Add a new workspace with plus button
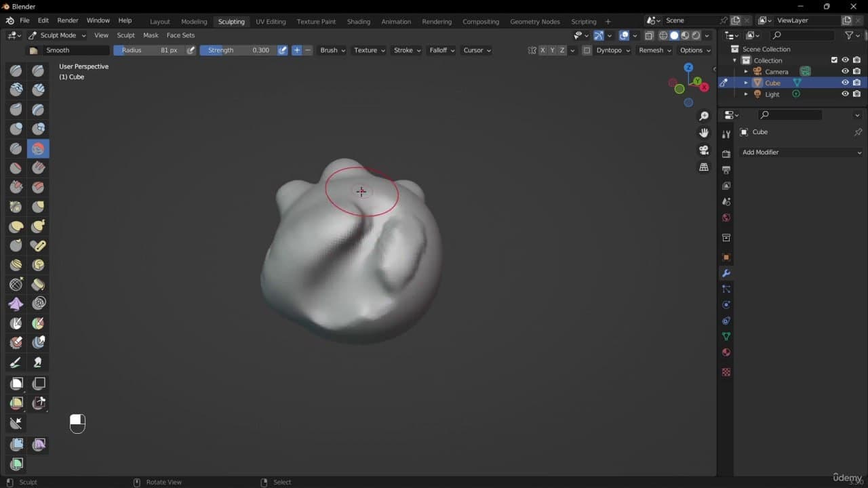Screen dimensions: 868x488 point(608,22)
